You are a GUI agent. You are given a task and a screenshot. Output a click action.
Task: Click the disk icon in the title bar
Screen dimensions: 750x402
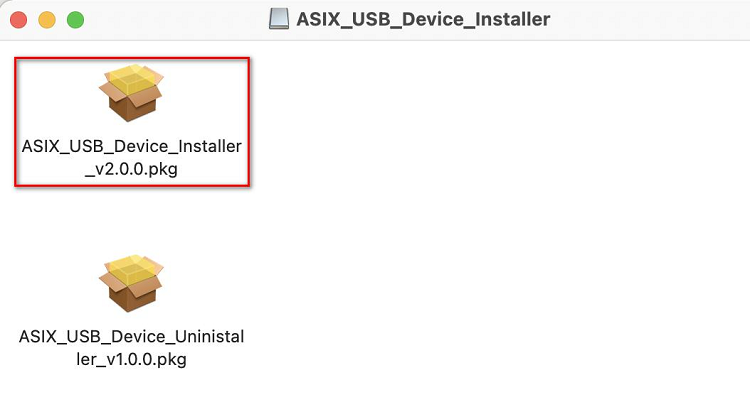(281, 19)
